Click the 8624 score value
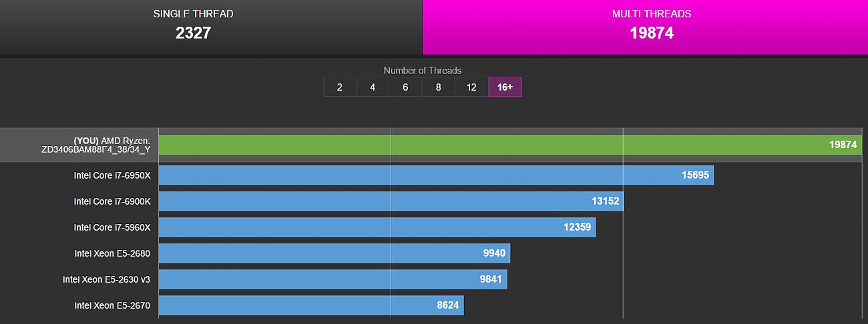868x324 pixels. [447, 305]
